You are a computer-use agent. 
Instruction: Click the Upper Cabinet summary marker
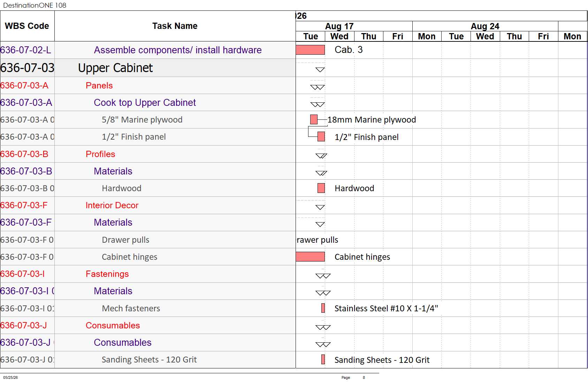click(320, 70)
